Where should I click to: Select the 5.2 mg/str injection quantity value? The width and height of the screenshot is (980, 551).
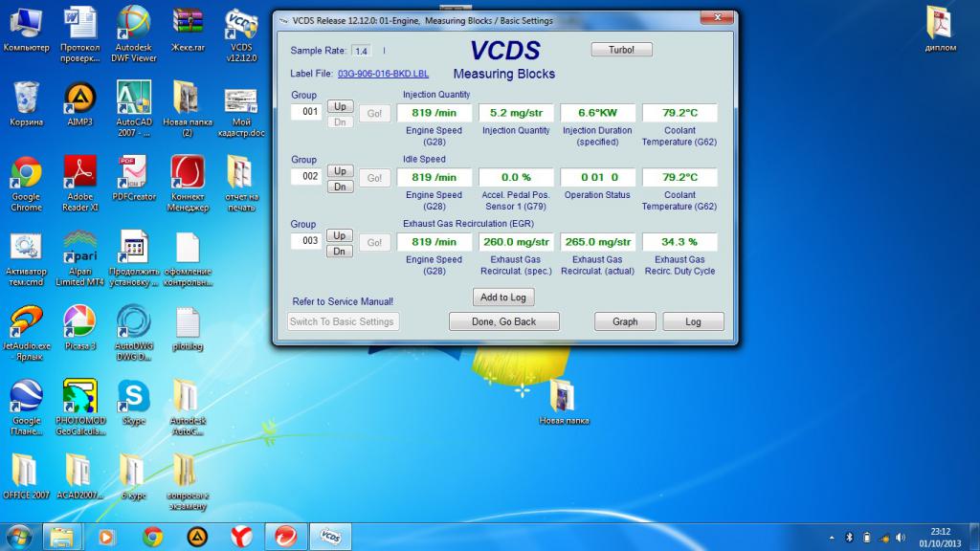516,113
